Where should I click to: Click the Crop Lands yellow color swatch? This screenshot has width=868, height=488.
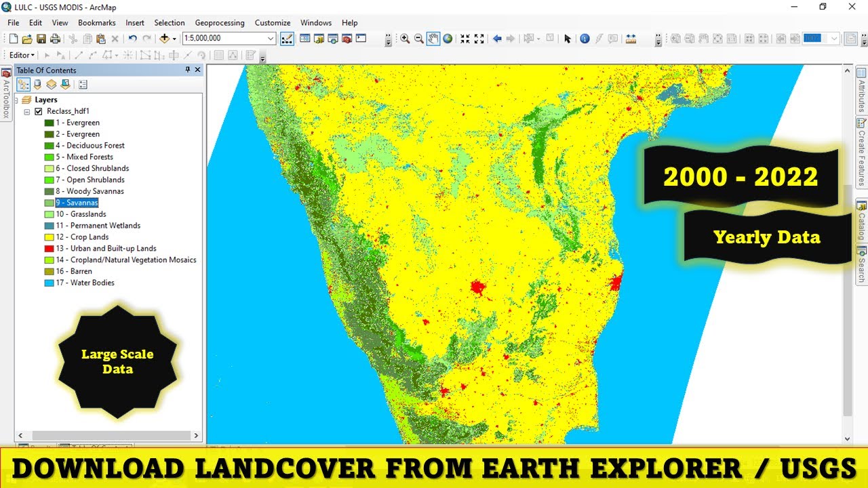[49, 237]
